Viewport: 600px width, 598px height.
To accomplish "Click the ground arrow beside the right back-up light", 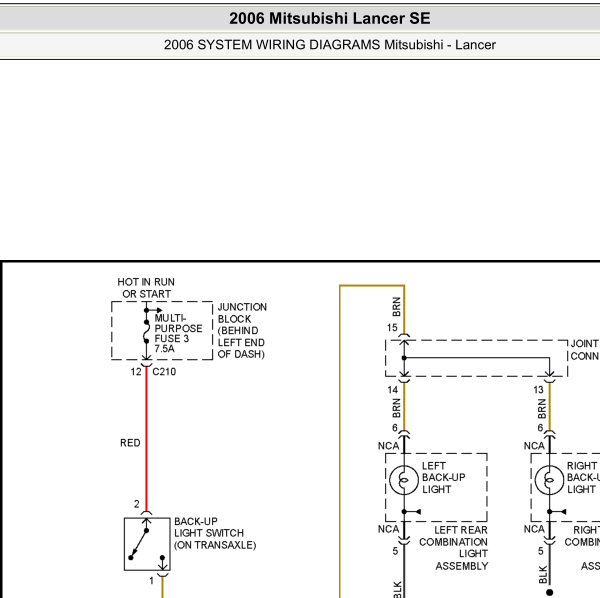I will 559,512.
